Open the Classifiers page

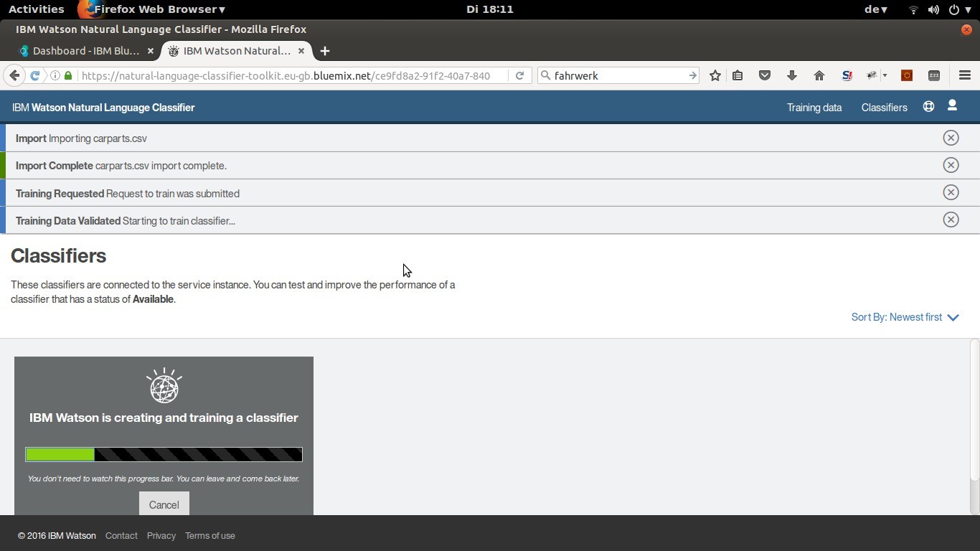(884, 108)
